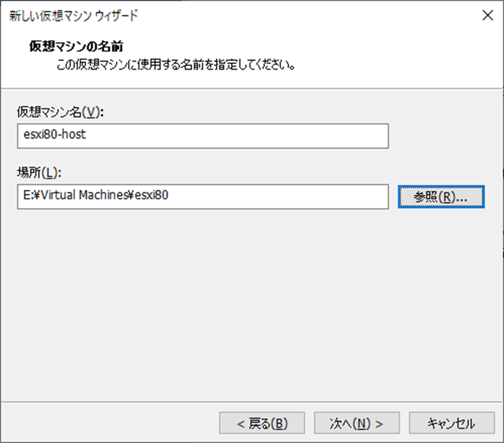Go back with the < 戻る(B) button
Screen dimensions: 504x443
point(262,423)
